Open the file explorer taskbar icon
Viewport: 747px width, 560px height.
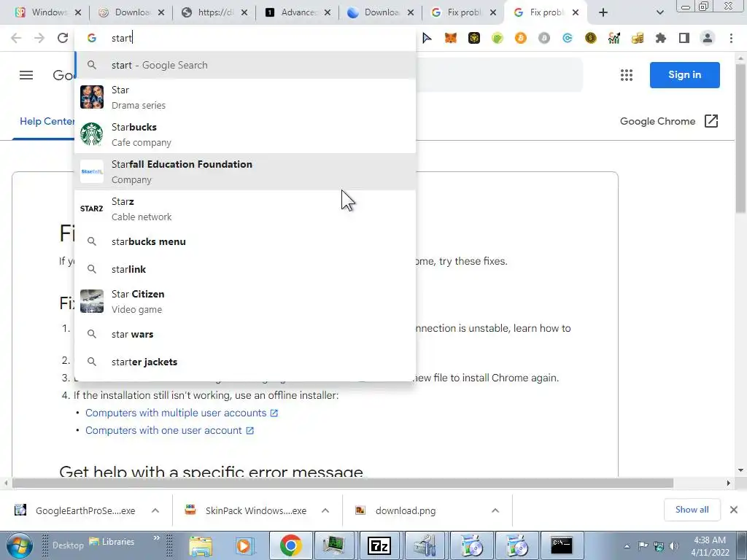[201, 545]
